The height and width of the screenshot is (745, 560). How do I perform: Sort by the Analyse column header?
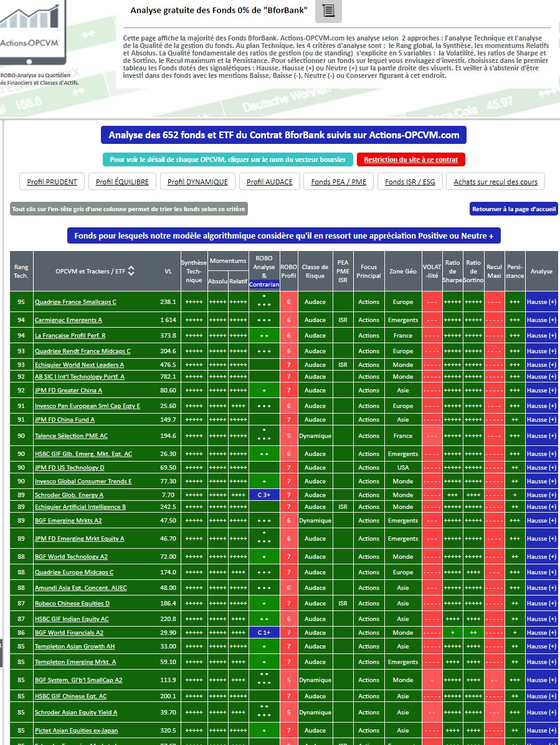click(x=541, y=272)
